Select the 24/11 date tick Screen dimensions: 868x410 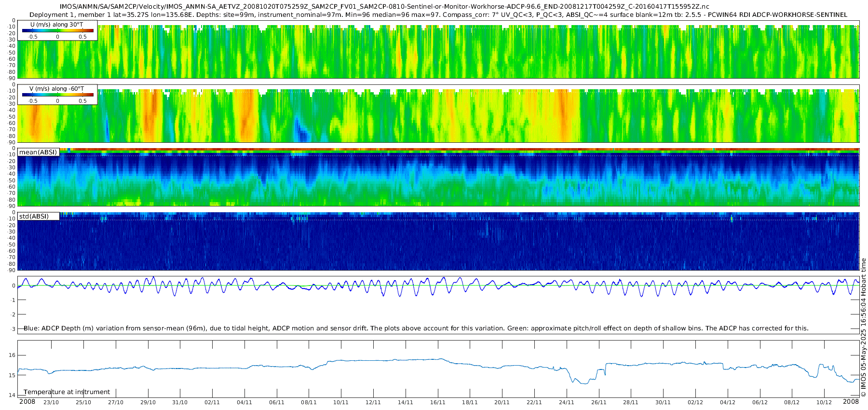coord(567,402)
